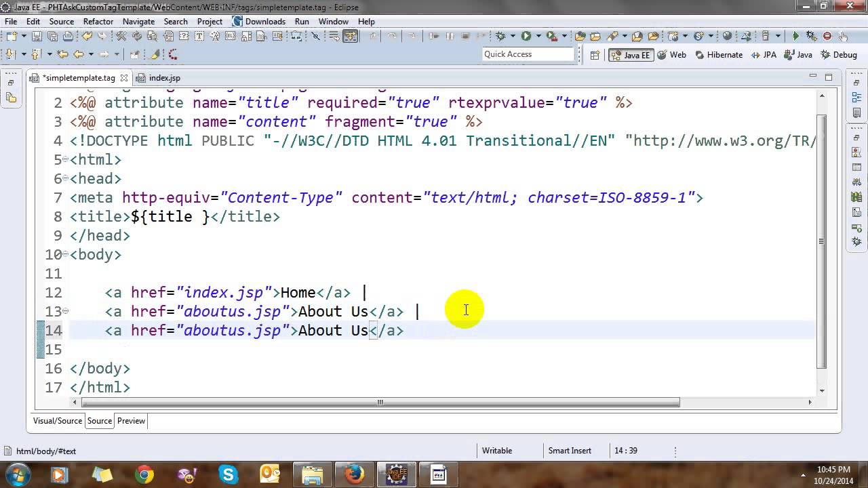Select the index.jsp editor tab
This screenshot has width=868, height=488.
158,78
